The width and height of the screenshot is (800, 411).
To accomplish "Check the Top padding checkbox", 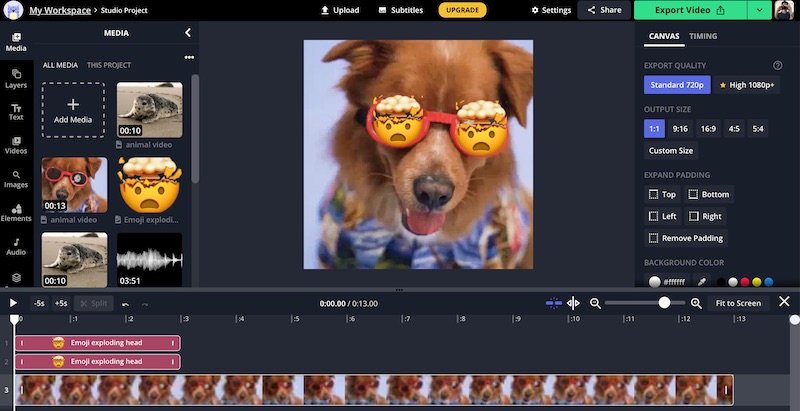I will pos(654,194).
